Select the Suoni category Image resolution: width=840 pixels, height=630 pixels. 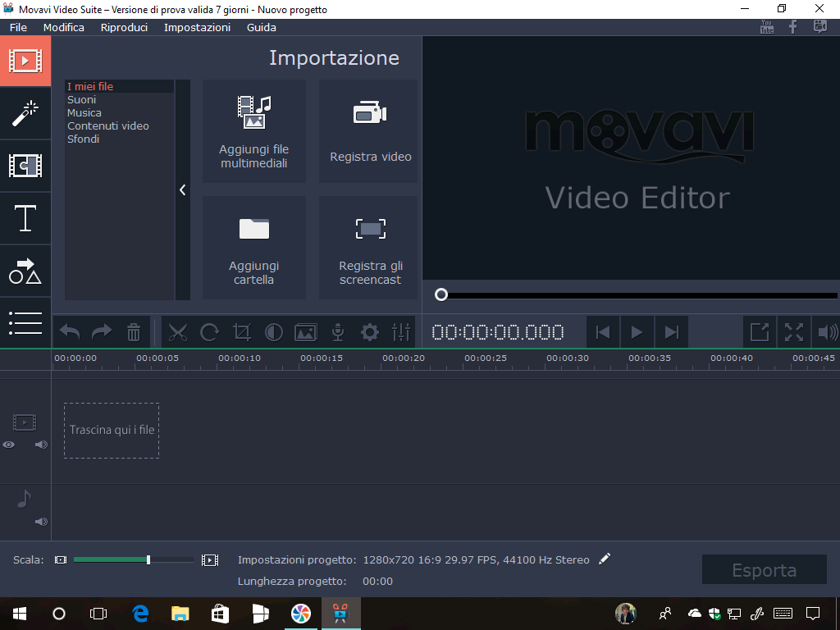pos(81,99)
